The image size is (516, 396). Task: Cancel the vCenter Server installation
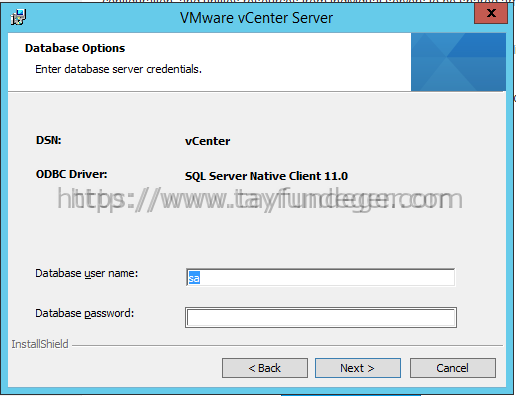tap(453, 368)
